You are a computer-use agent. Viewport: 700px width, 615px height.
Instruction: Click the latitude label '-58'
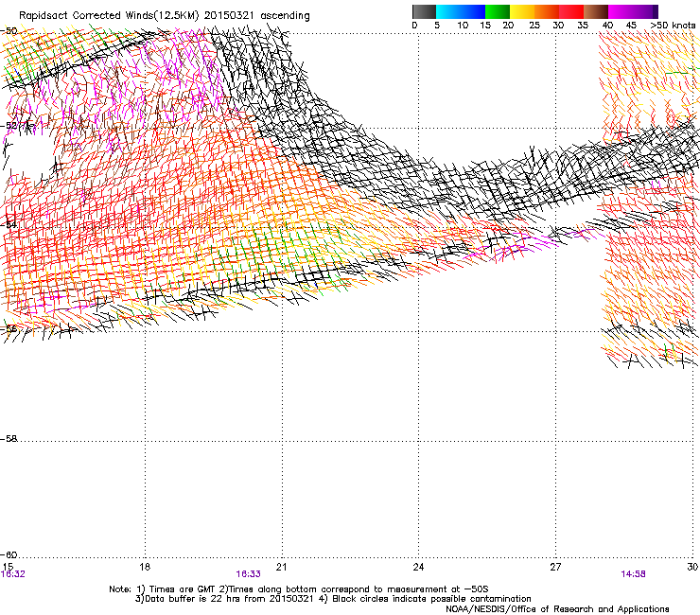tap(9, 439)
